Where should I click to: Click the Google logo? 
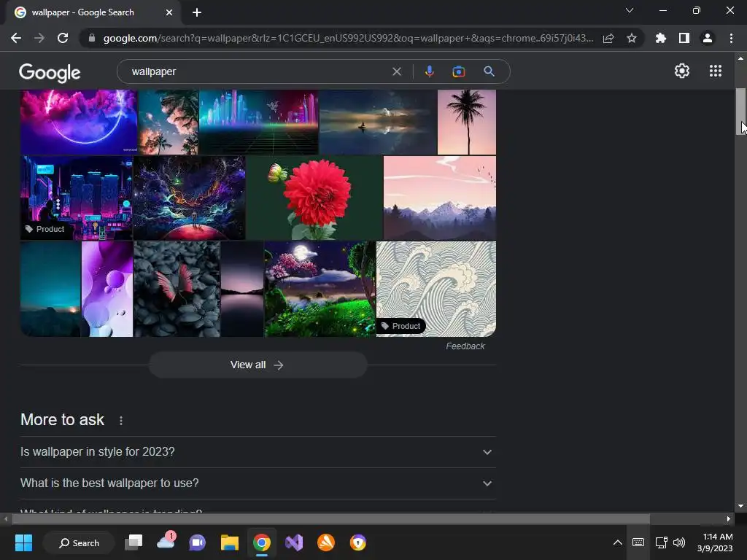coord(50,72)
